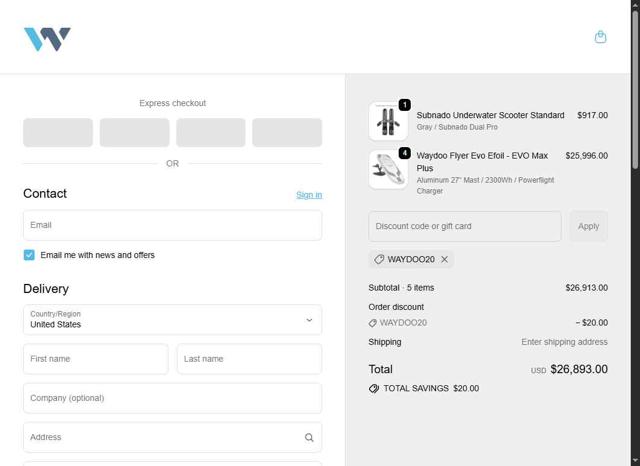Toggle Email me with news and offers

pos(29,255)
